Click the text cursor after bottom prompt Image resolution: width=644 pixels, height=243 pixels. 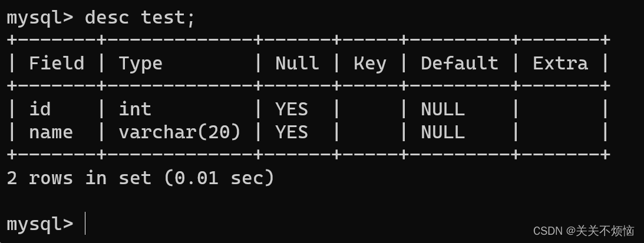[85, 224]
